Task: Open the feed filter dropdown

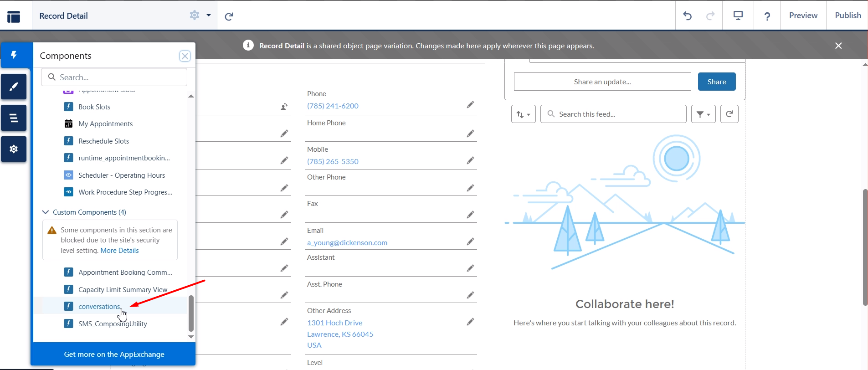Action: click(x=704, y=114)
